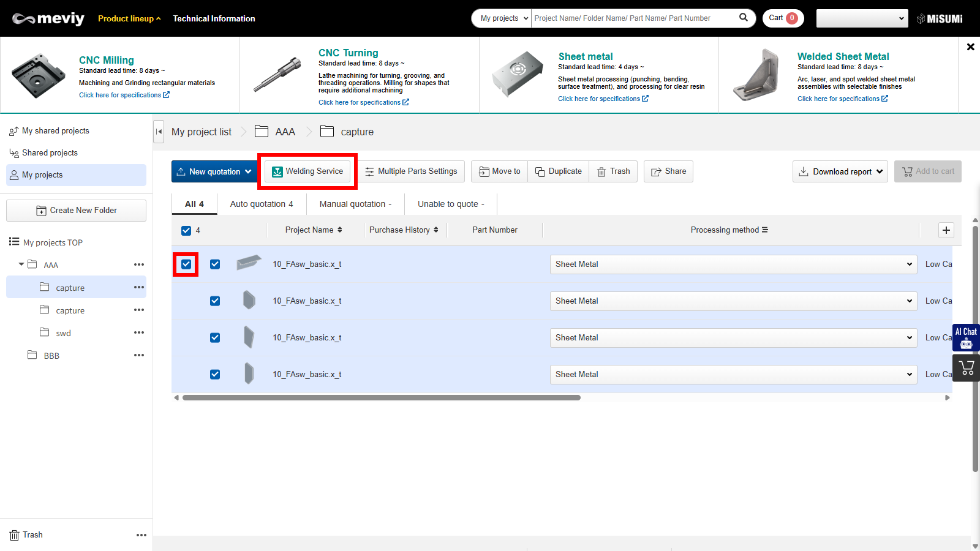Viewport: 980px width, 551px height.
Task: Click the plus icon to add column
Action: [946, 230]
